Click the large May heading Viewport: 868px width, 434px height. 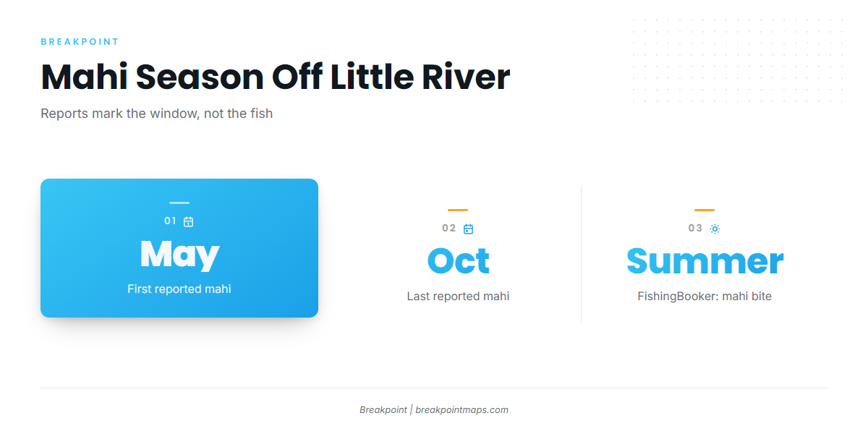pyautogui.click(x=179, y=254)
